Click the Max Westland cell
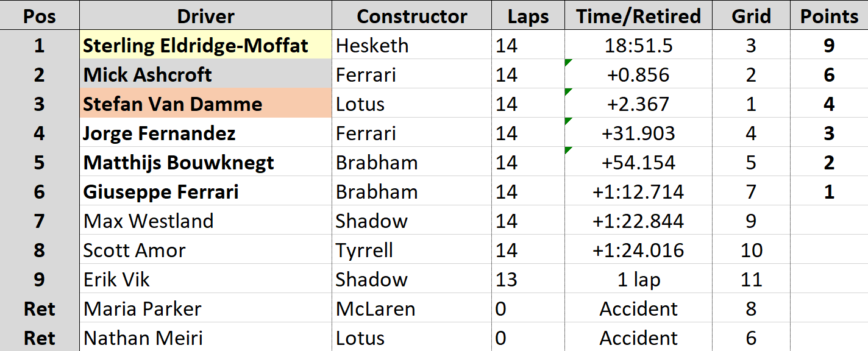The image size is (868, 351). click(205, 221)
